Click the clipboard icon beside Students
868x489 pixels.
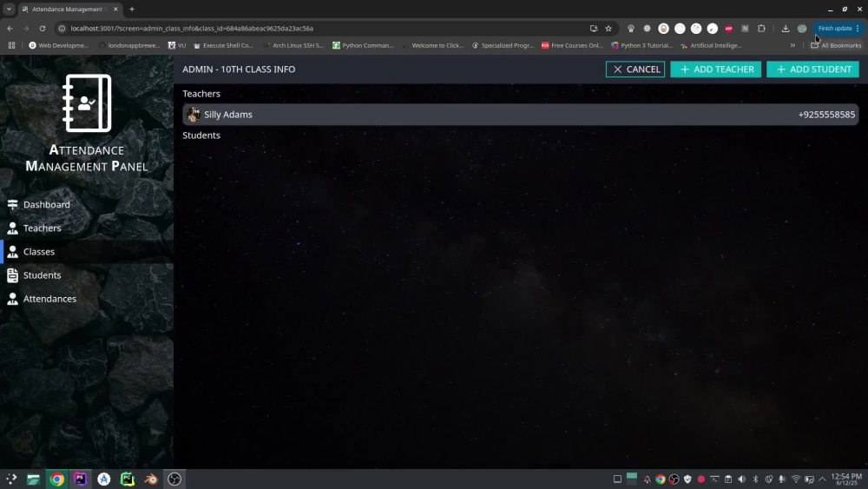[12, 275]
